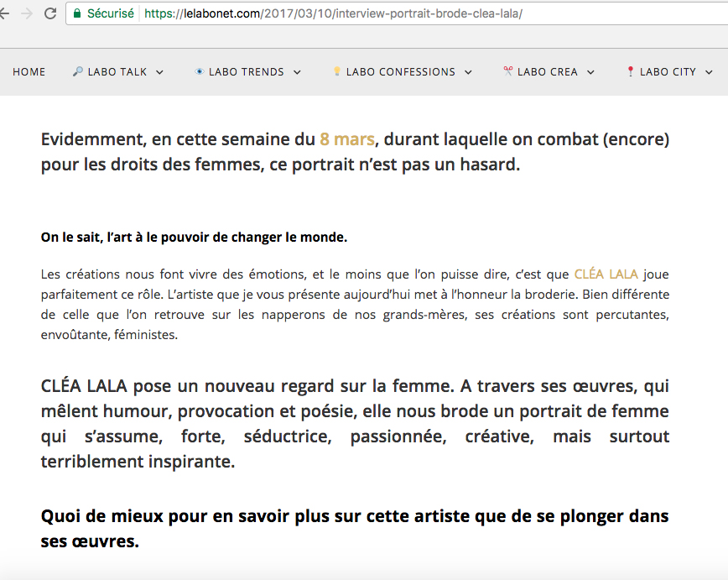The height and width of the screenshot is (580, 728).
Task: Click the lightbulb icon beside LABO CONFESSIONS
Action: [337, 71]
